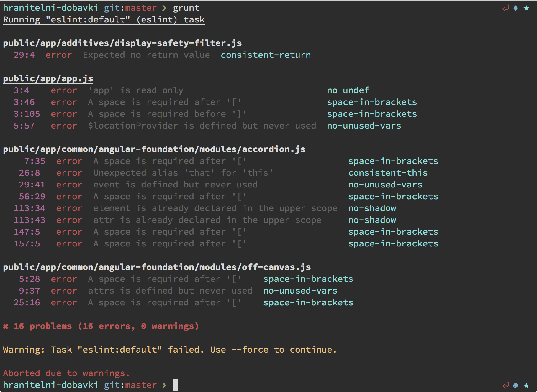537x392 pixels.
Task: Click message "attr is already declared in the upper scope"
Action: 207,220
